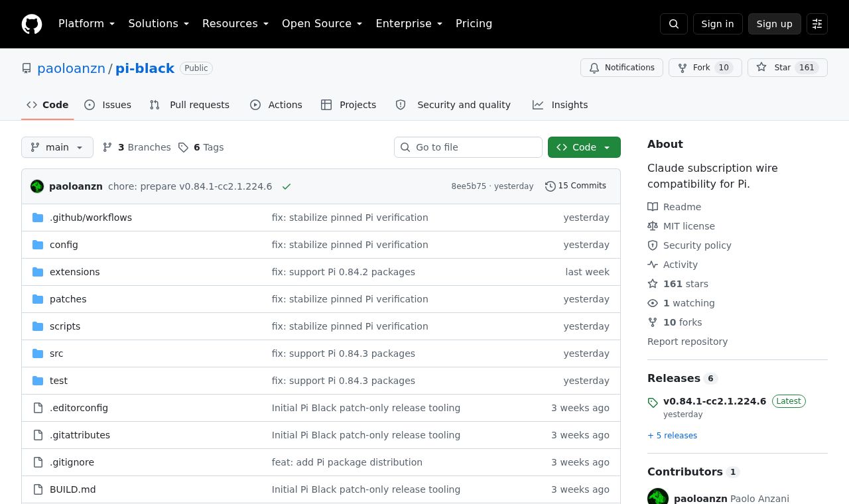Click the green commit status checkmark

pyautogui.click(x=287, y=186)
